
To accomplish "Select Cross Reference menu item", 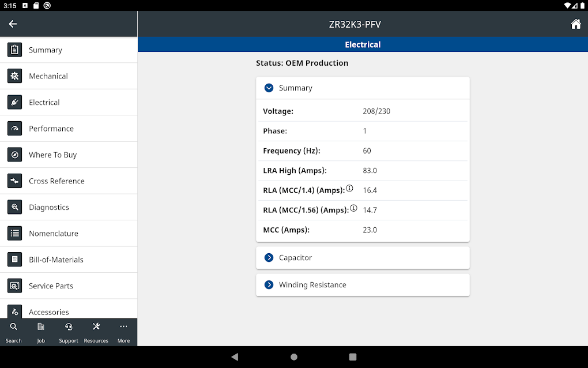I will (x=69, y=181).
